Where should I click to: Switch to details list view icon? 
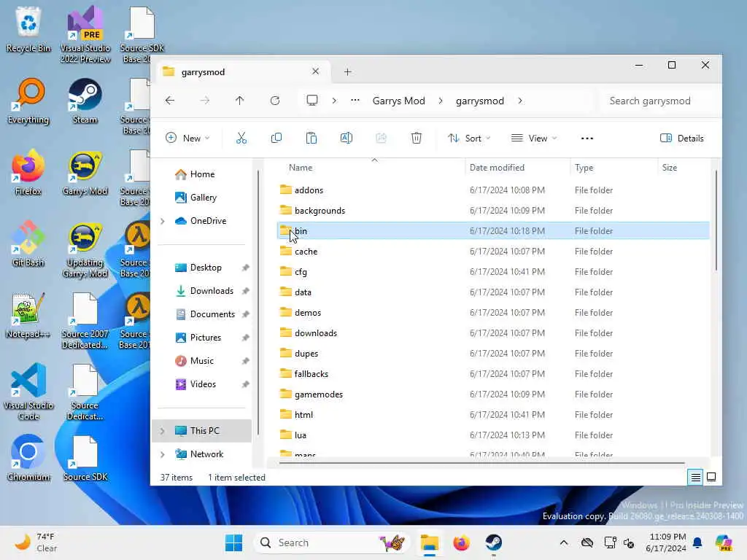(x=695, y=477)
